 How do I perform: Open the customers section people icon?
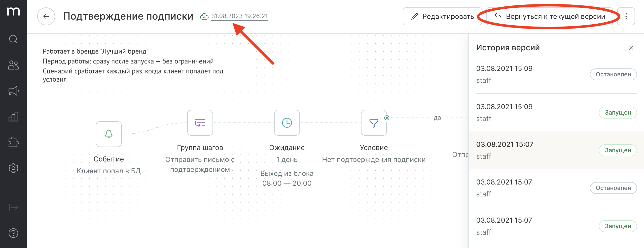pyautogui.click(x=13, y=65)
